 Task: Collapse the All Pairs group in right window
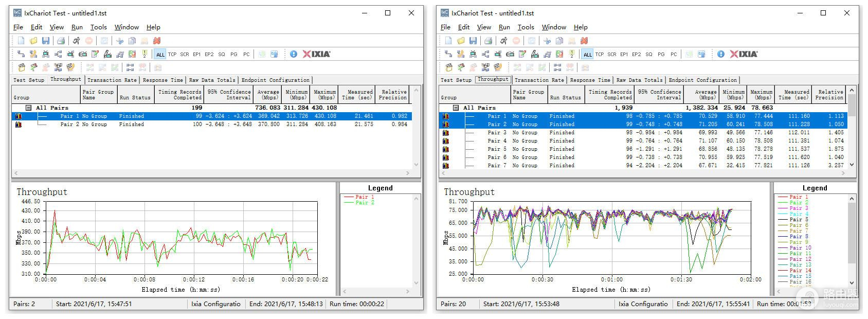[456, 108]
